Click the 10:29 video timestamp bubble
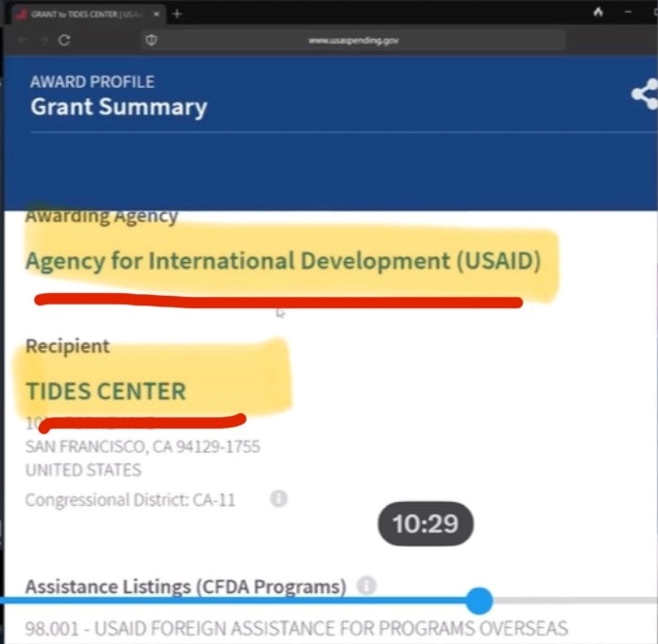Viewport: 658px width, 644px height. [x=425, y=524]
